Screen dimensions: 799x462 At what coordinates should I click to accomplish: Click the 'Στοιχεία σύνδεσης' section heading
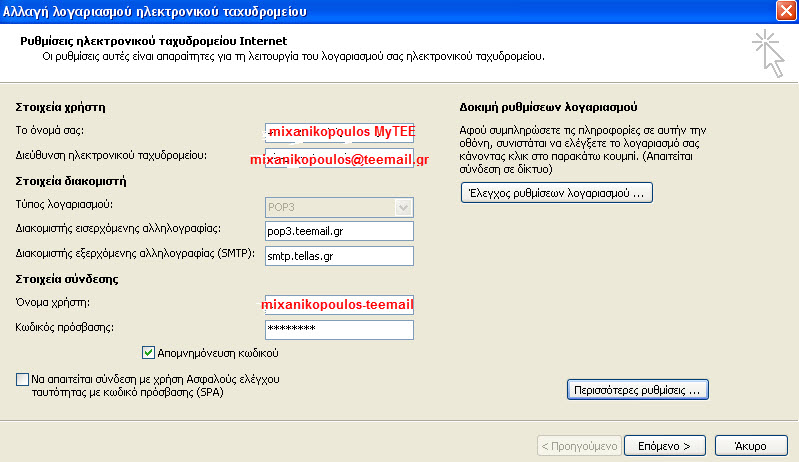coord(67,279)
